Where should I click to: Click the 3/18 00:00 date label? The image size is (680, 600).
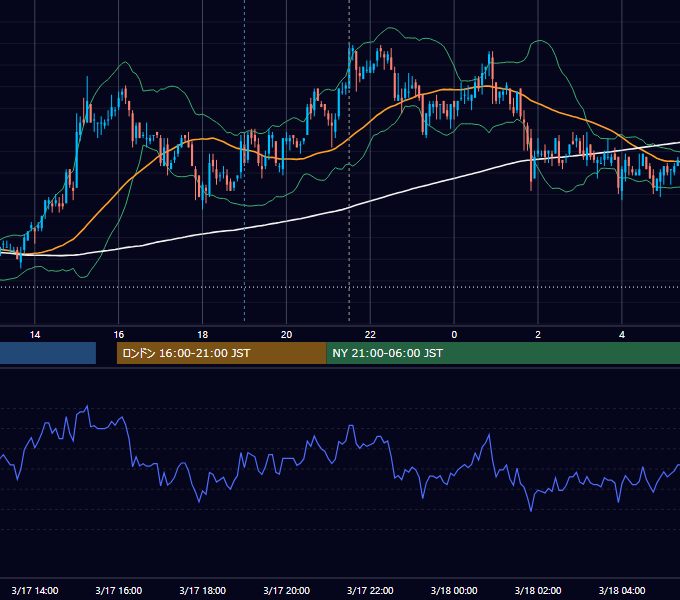(454, 590)
